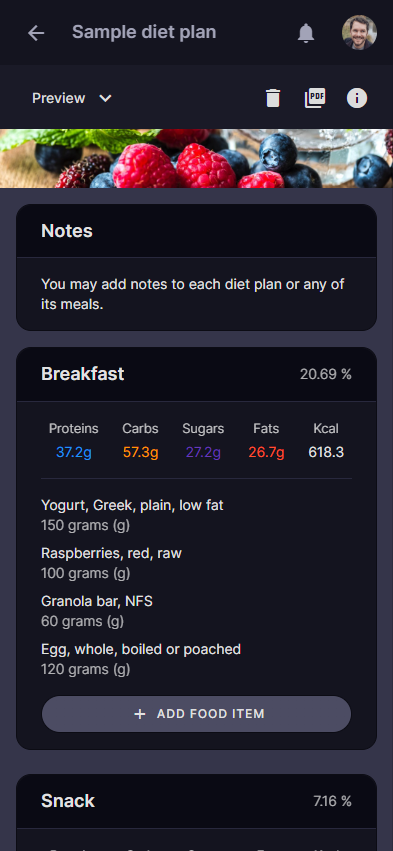Open the user profile avatar
Screen dimensions: 393x851
[359, 33]
